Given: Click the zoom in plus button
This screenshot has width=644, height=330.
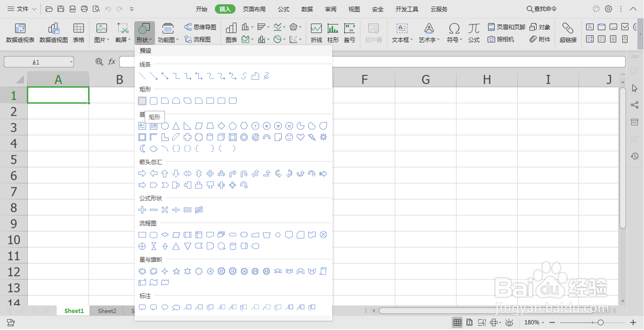Looking at the screenshot, I should [633, 322].
